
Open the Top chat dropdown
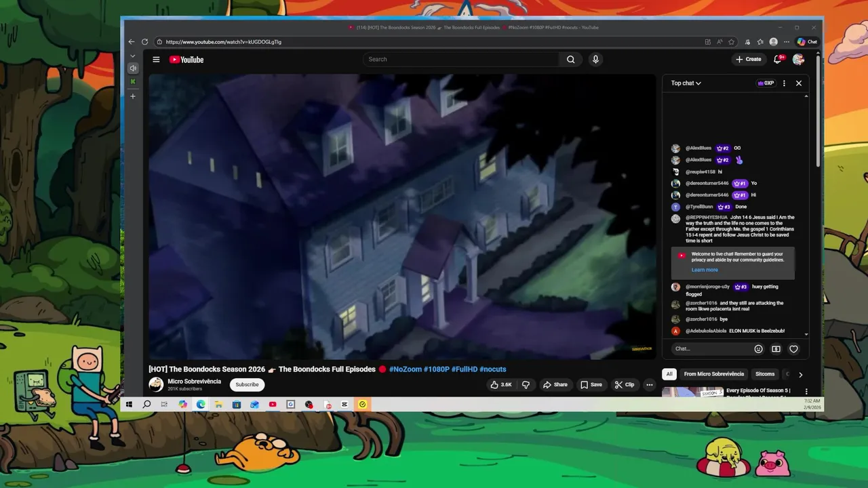point(686,83)
